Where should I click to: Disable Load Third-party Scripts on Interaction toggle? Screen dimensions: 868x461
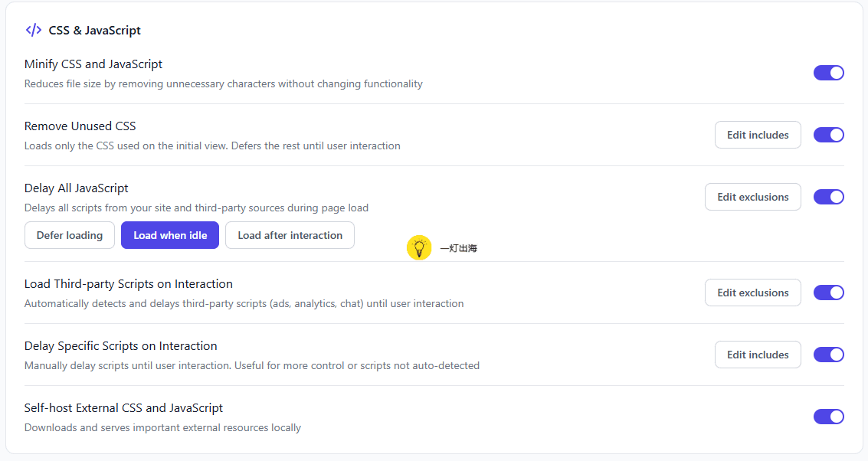(x=828, y=293)
